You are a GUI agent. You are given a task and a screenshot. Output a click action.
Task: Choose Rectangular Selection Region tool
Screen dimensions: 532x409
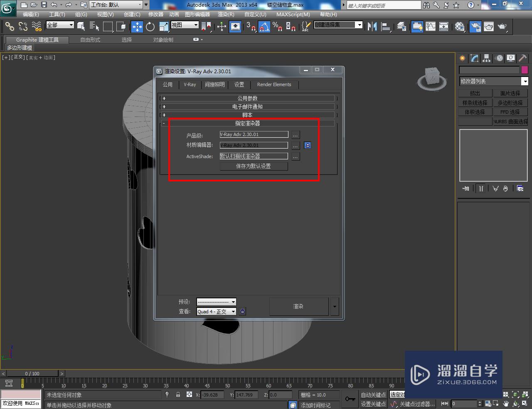point(108,27)
